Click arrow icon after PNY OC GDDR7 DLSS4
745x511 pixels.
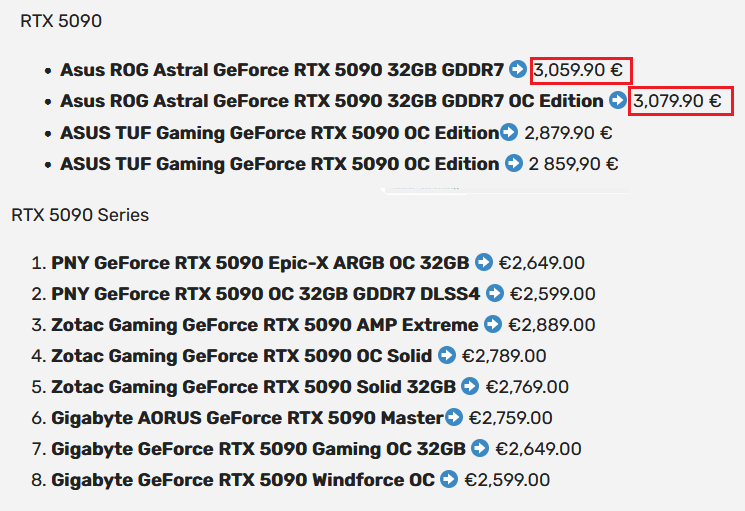click(x=495, y=293)
